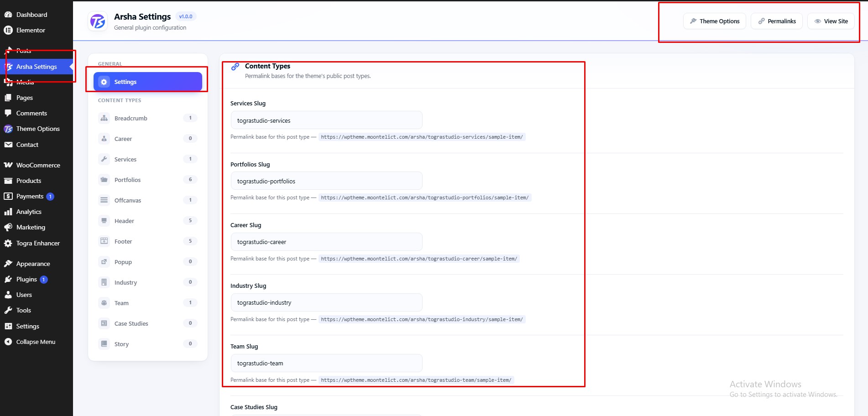This screenshot has height=416, width=868.
Task: Open Togra Enhancer menu item
Action: (37, 243)
